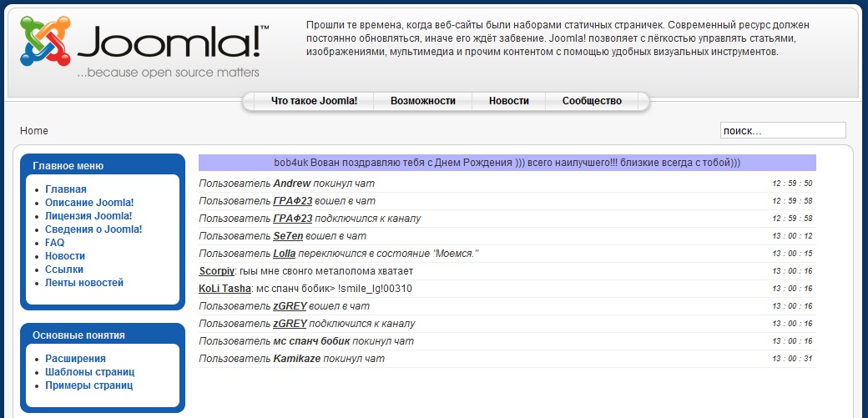Click the username ГРАФ23 who entered chat
The width and height of the screenshot is (868, 418).
(292, 201)
